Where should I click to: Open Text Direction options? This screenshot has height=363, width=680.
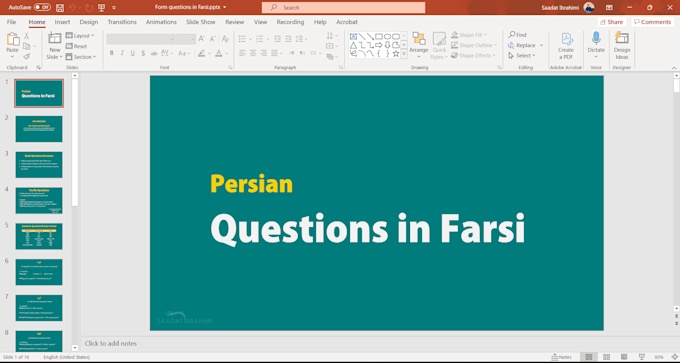point(332,36)
